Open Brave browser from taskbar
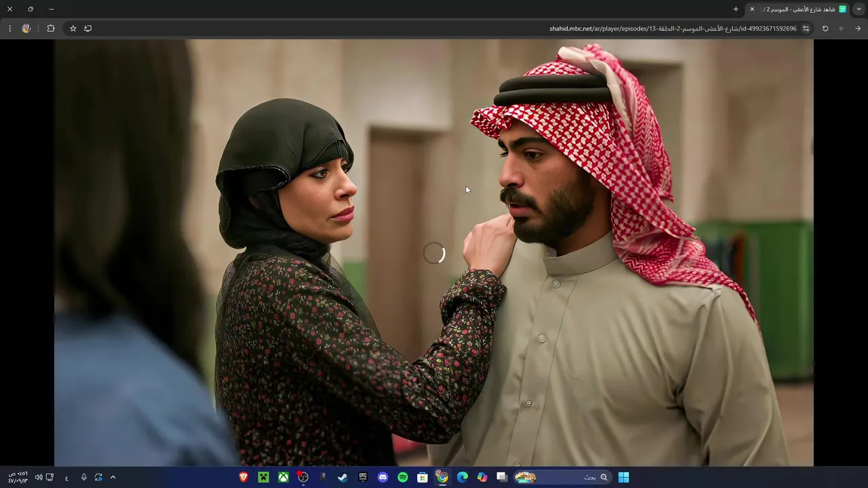Screen dimensions: 868x488 coord(244,477)
